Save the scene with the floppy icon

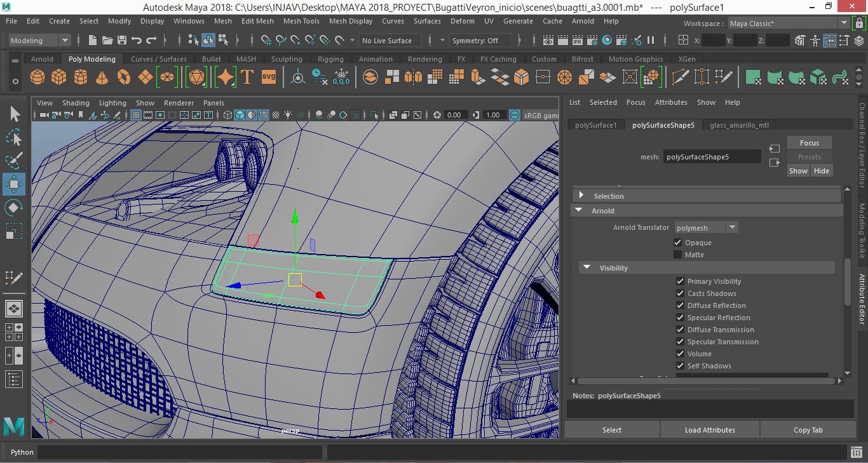[121, 40]
